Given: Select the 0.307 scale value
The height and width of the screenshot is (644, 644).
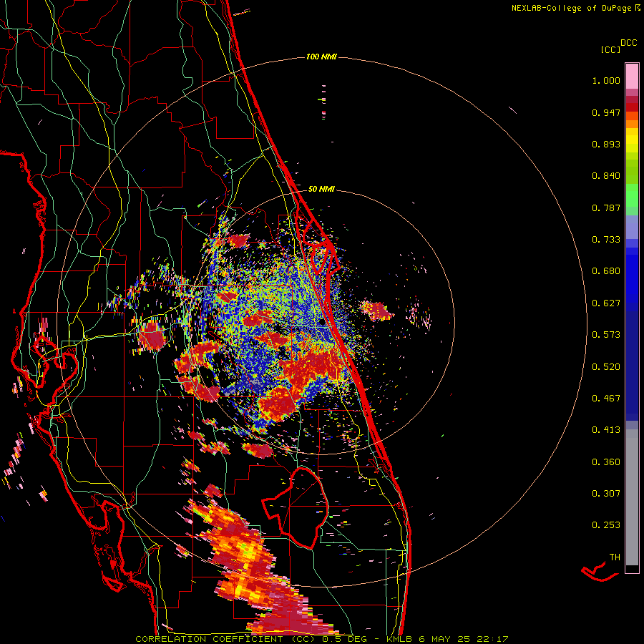Looking at the screenshot, I should [606, 494].
